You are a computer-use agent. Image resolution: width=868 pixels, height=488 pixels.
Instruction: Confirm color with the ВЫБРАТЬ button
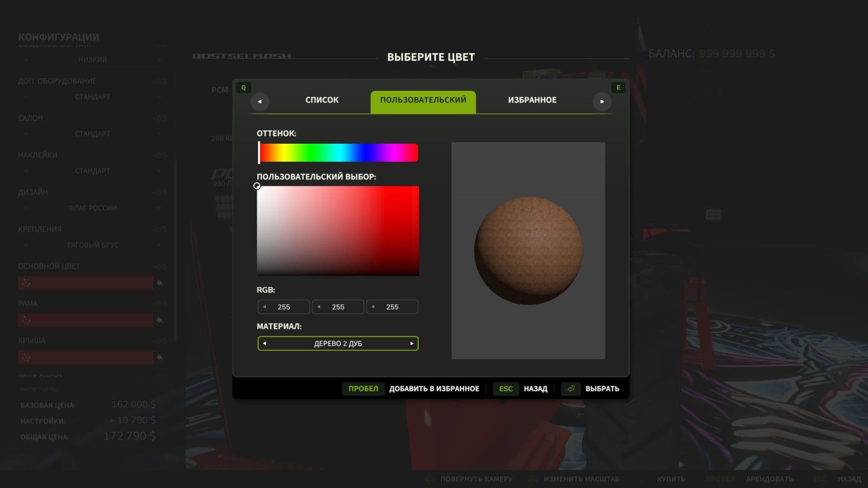(603, 388)
